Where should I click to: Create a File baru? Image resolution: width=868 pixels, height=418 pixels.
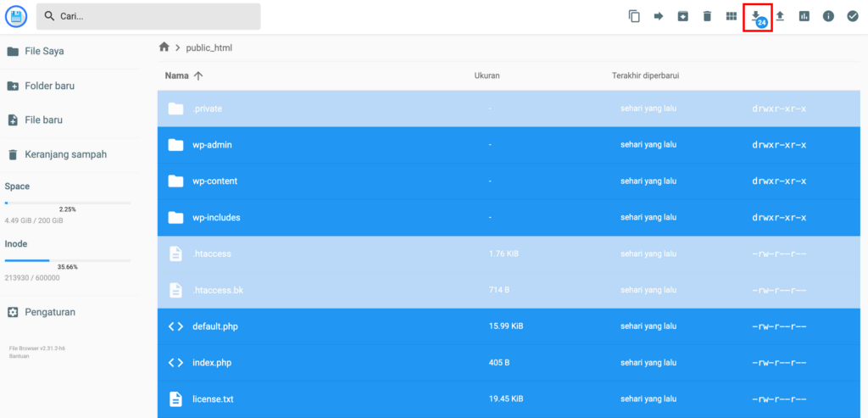coord(42,120)
